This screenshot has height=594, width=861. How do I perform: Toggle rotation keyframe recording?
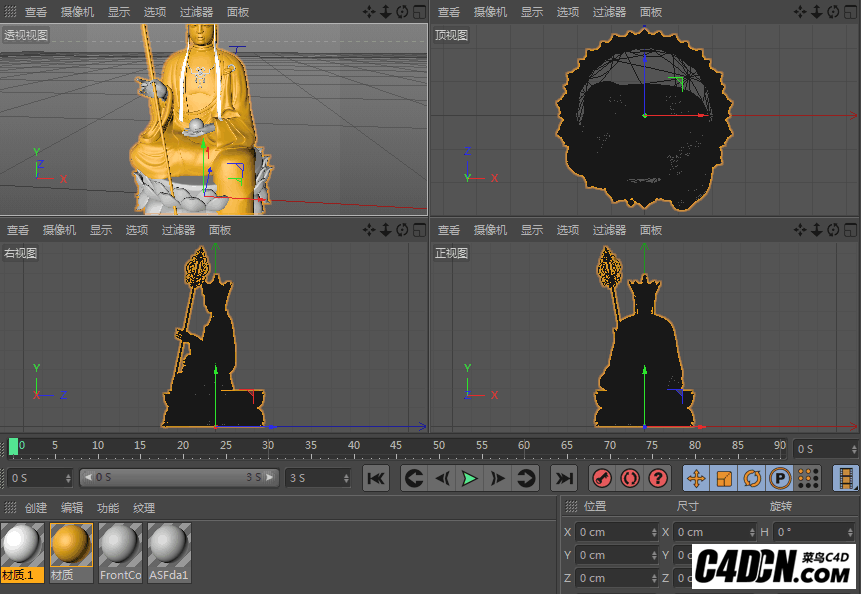click(x=752, y=478)
